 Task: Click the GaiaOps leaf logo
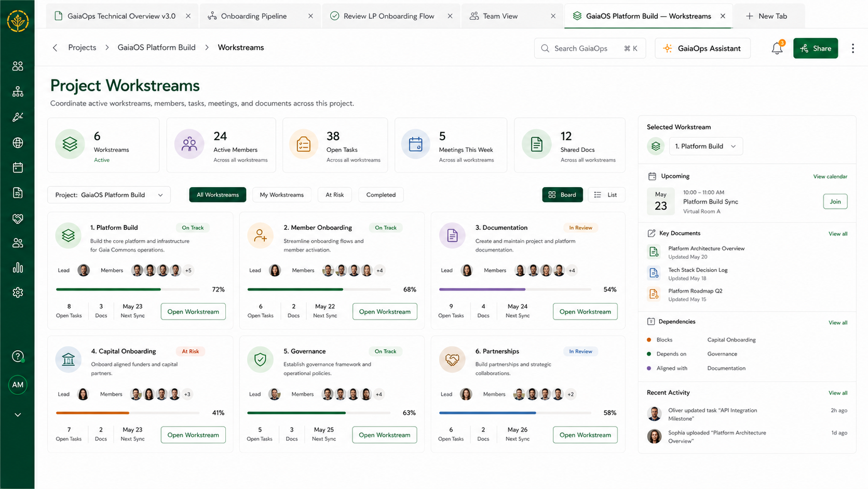[x=18, y=21]
